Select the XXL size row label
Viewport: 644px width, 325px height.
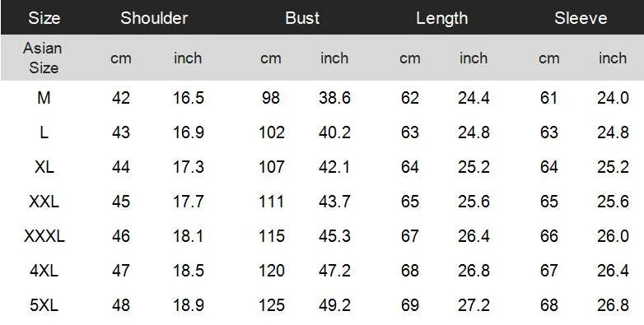point(44,202)
